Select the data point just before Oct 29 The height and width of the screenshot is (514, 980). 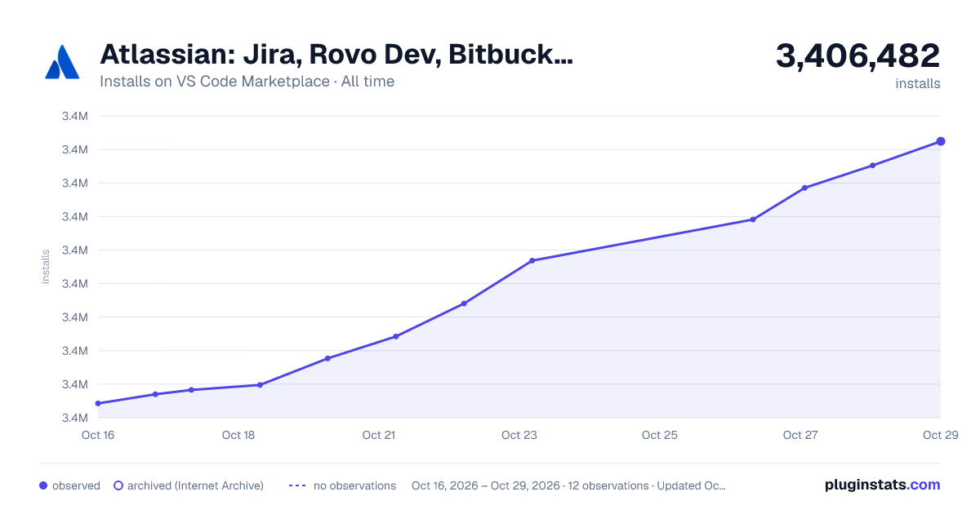(x=873, y=166)
